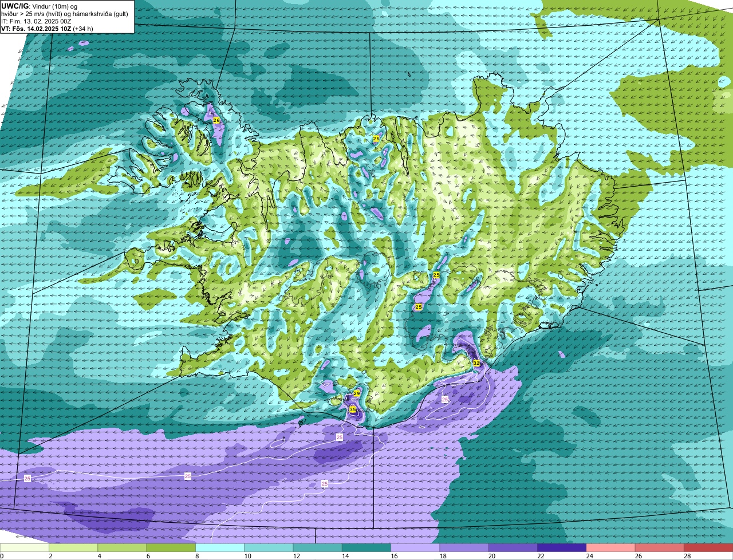Viewport: 733px width, 560px height.
Task: Pick the 4–6 m/s legend color block
Action: click(122, 547)
